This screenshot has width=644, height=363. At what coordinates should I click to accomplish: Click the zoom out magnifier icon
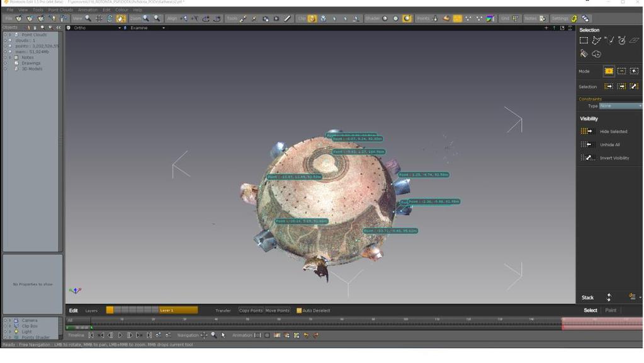point(157,18)
